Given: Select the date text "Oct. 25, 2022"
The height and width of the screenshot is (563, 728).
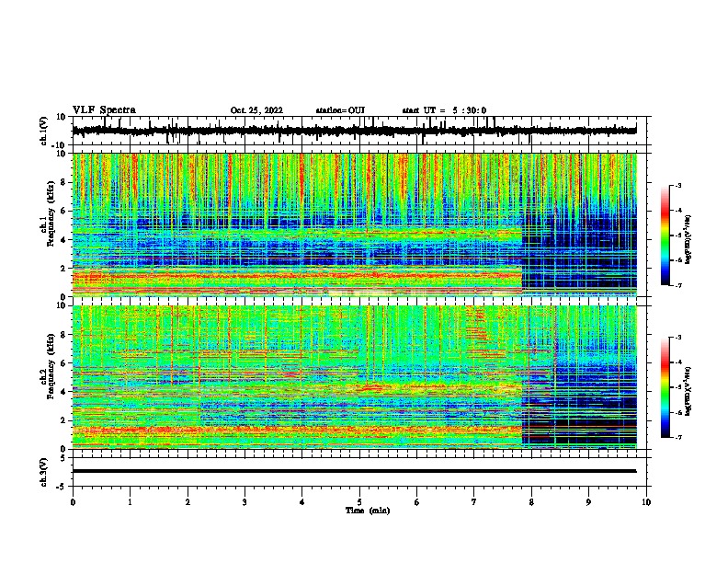Looking at the screenshot, I should point(256,110).
